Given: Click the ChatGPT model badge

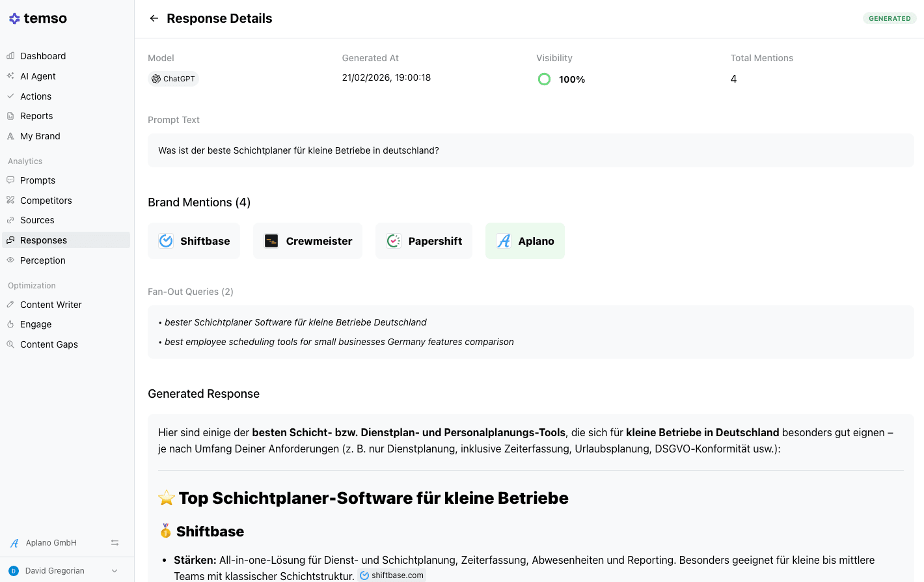Looking at the screenshot, I should (173, 79).
